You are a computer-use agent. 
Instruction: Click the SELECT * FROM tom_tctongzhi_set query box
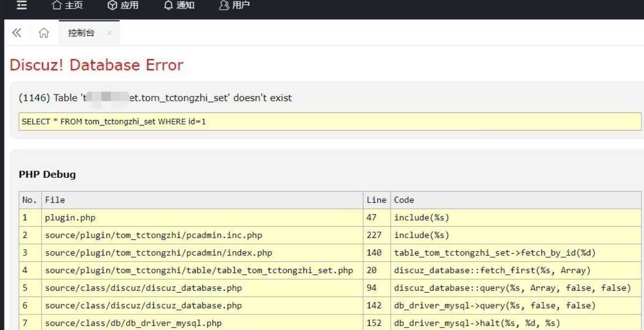tap(330, 122)
